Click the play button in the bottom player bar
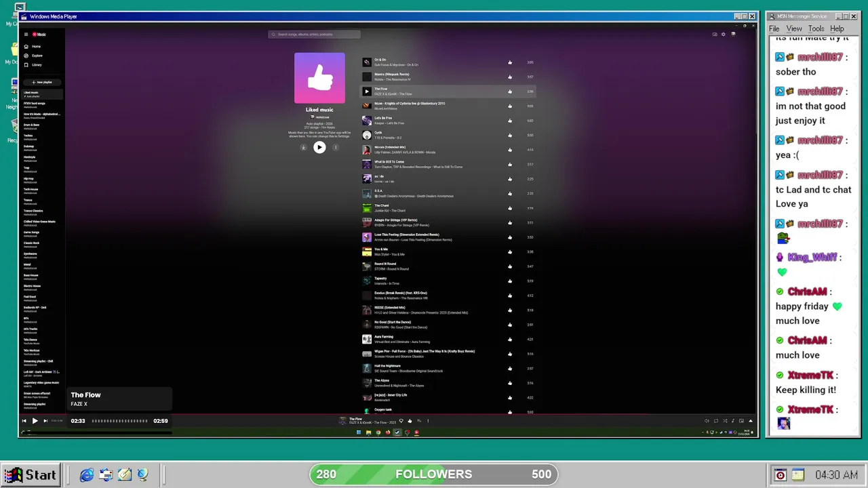 (35, 421)
